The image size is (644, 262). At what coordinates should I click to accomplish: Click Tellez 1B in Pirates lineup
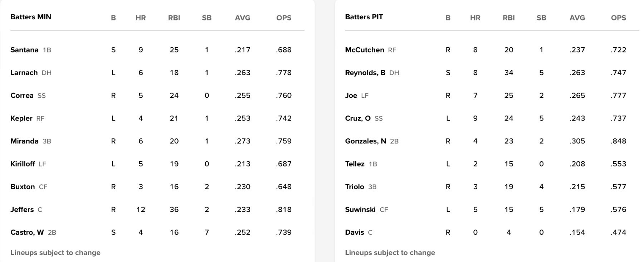point(355,164)
